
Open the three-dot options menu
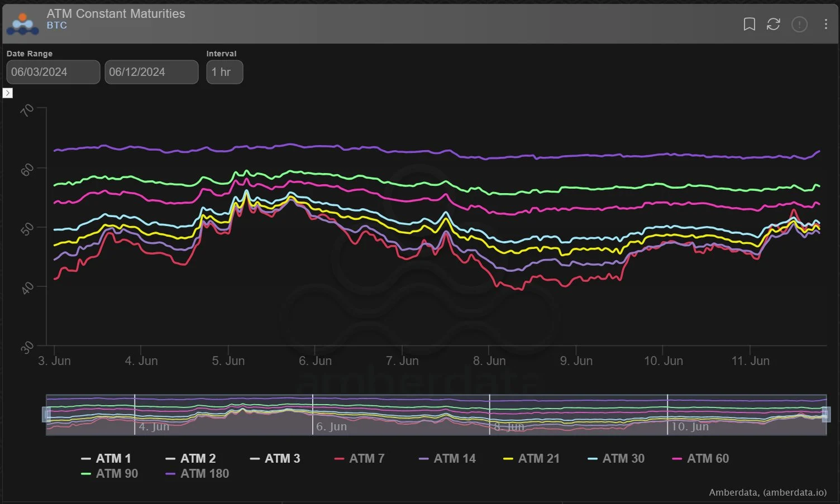click(x=825, y=24)
